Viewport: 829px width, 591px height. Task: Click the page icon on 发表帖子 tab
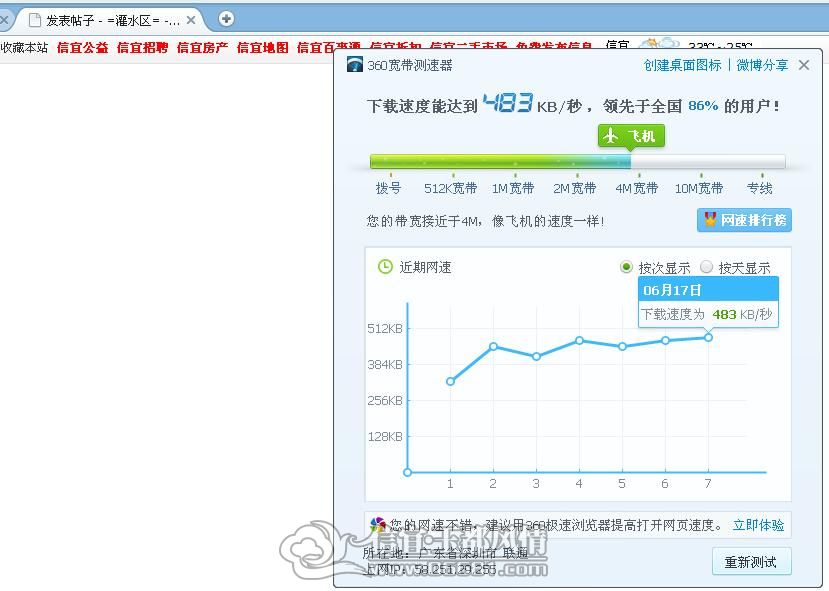[x=35, y=20]
